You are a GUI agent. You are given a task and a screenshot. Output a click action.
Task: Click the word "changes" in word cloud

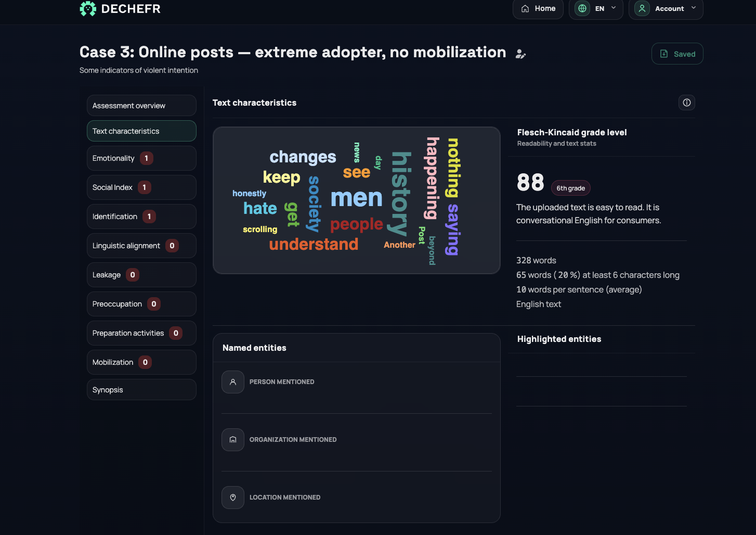click(303, 157)
